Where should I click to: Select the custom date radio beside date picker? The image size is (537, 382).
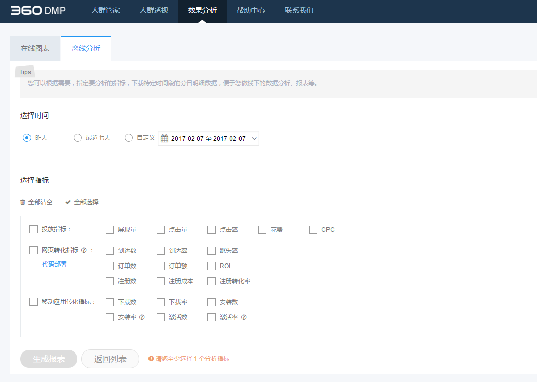(129, 138)
